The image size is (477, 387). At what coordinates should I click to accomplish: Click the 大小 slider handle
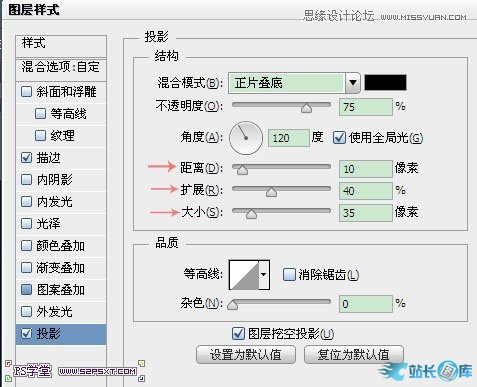[x=251, y=213]
